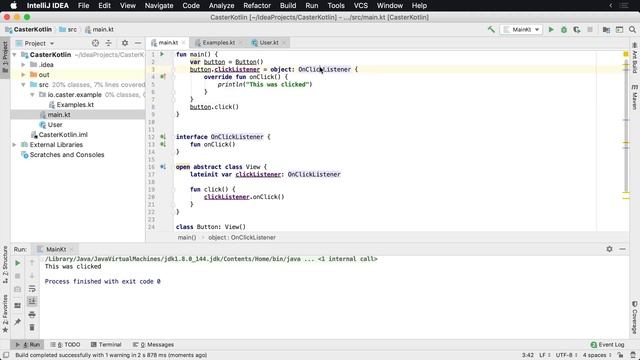
Task: Switch to the User.kt editor tab
Action: (269, 42)
